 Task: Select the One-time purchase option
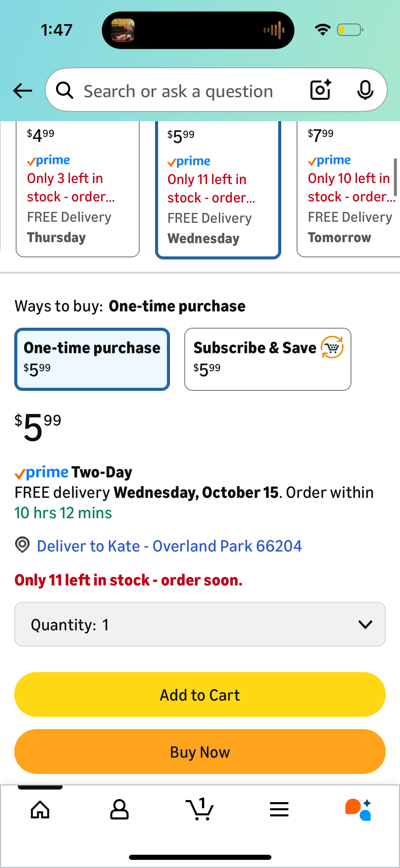pyautogui.click(x=92, y=359)
